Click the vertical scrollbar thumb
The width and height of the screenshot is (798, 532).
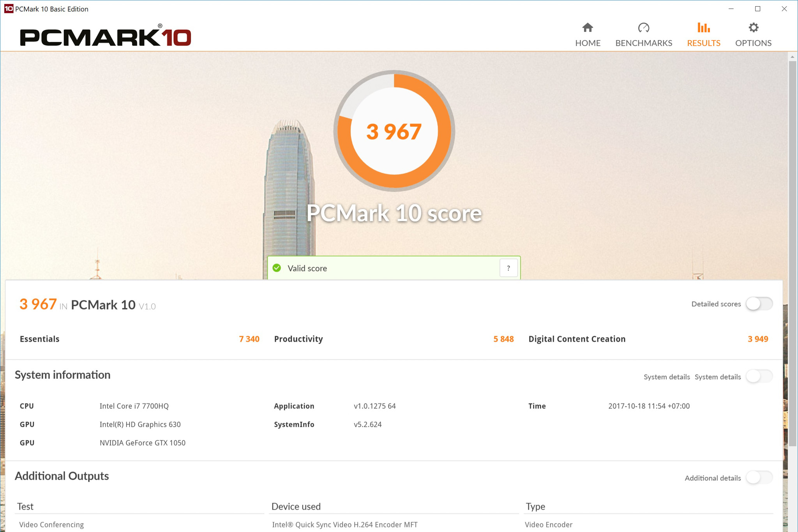[x=792, y=253]
